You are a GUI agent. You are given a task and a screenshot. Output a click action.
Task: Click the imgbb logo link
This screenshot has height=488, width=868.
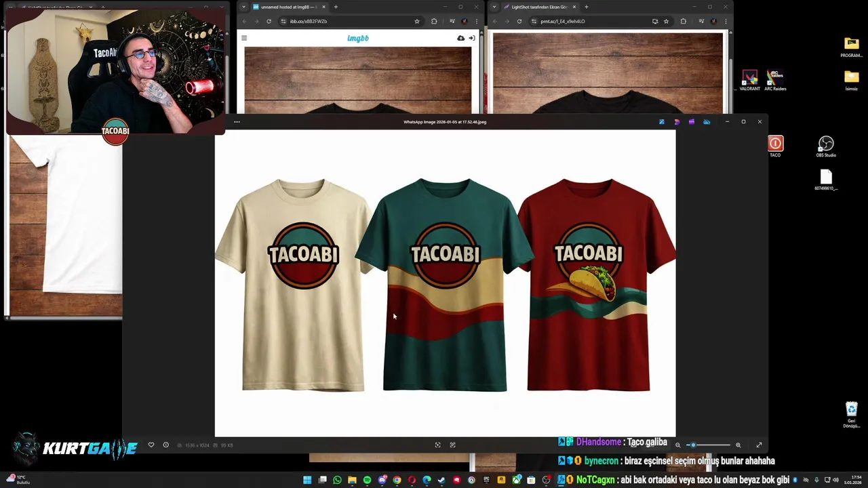coord(358,38)
